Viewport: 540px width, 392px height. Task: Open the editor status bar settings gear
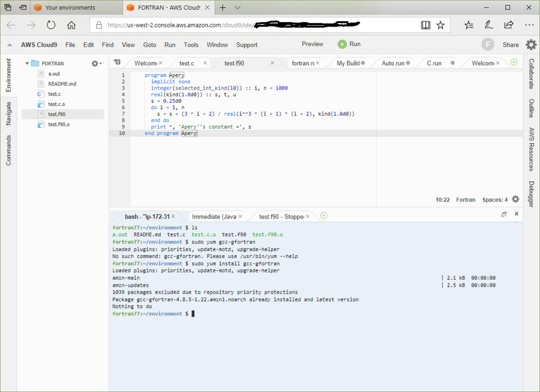click(x=516, y=199)
